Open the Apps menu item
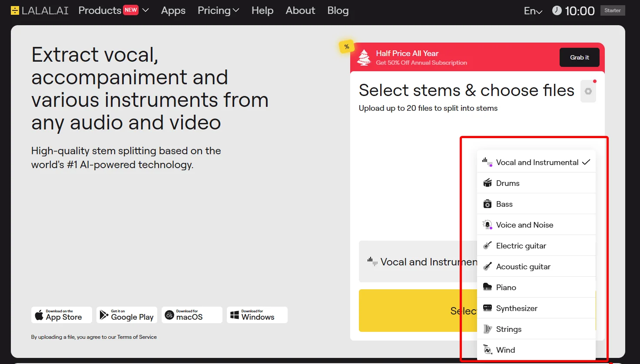 pos(173,10)
